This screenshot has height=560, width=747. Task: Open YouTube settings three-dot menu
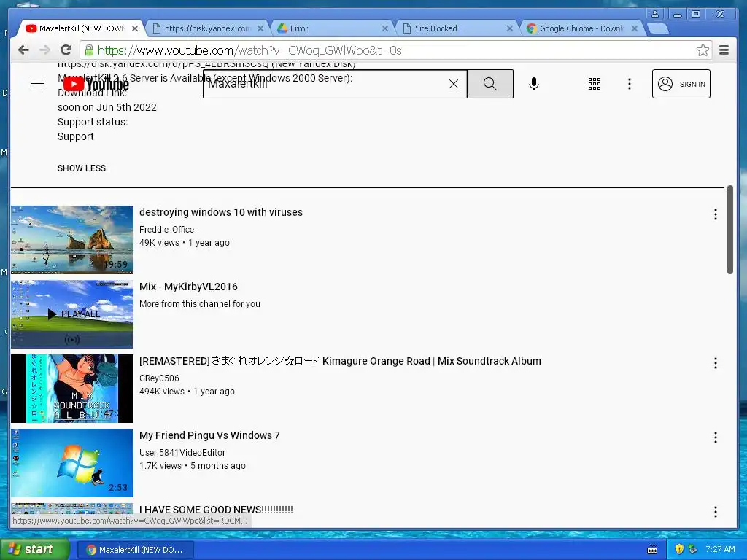coord(630,84)
